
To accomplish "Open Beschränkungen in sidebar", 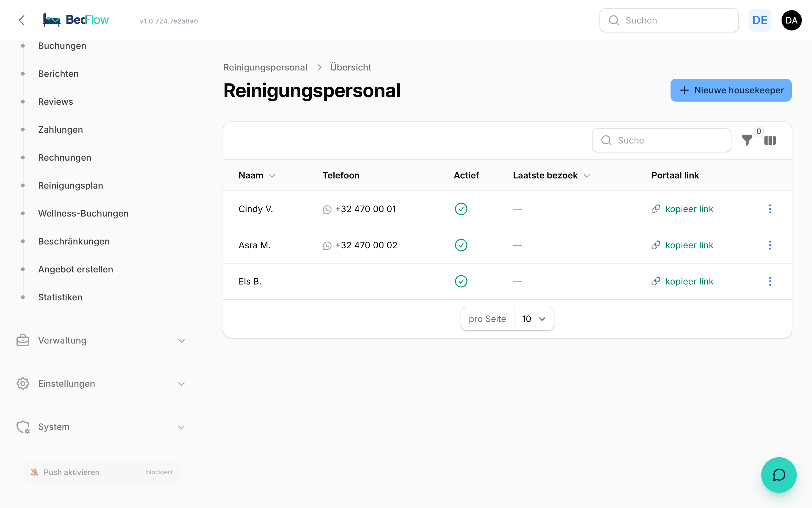I will coord(74,241).
